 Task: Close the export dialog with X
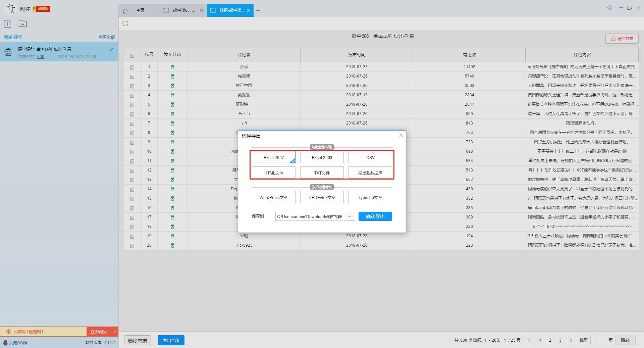click(401, 135)
